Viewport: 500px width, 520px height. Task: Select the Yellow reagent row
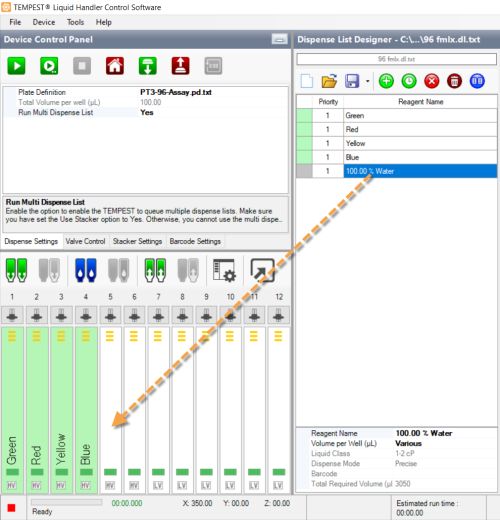point(397,143)
